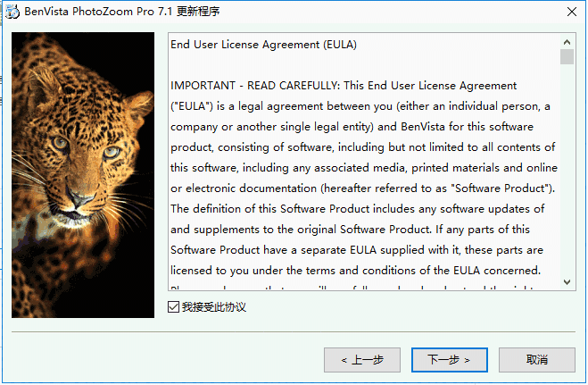
Task: Click the "End User License Agreement (EULA)" heading
Action: [263, 45]
